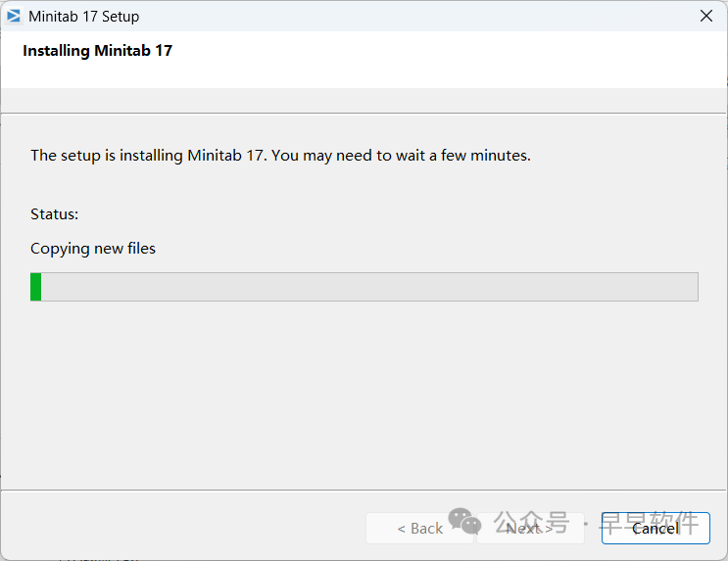Click the empty grey part of progress bar
This screenshot has height=561, width=728.
click(x=368, y=287)
